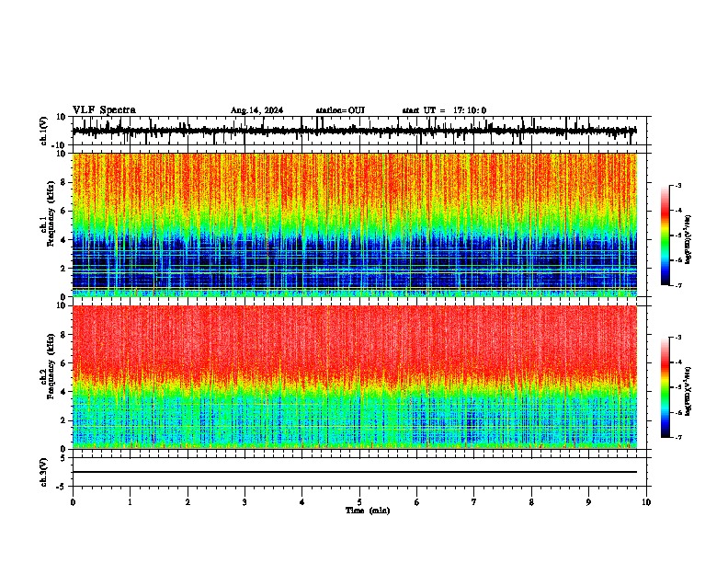Click the 10 minute tick label on Time axis
Viewport: 728px width, 563px height.
[646, 502]
